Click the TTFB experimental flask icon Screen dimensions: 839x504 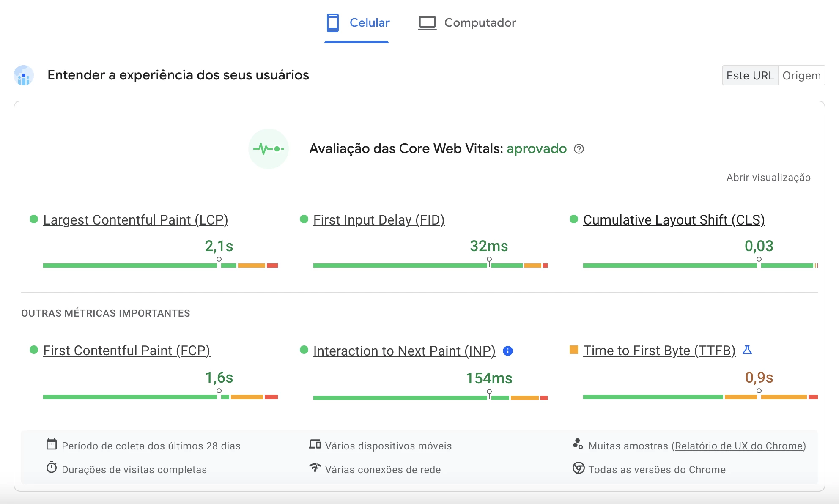tap(747, 350)
